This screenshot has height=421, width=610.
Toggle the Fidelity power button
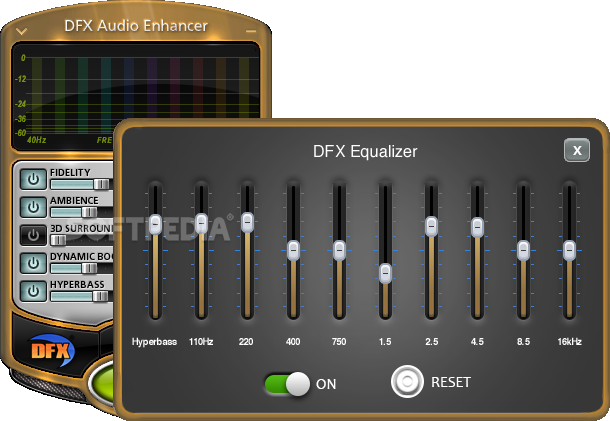click(x=33, y=179)
